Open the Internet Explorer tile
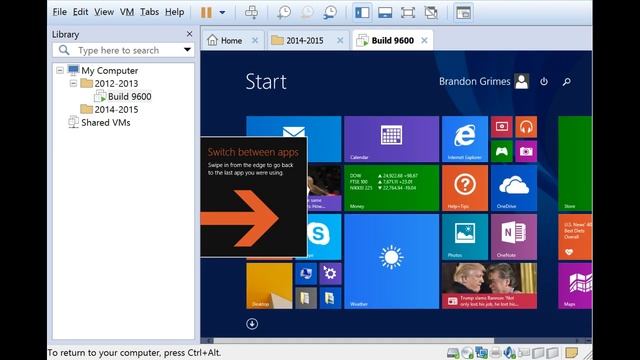The height and width of the screenshot is (360, 640). [x=465, y=139]
